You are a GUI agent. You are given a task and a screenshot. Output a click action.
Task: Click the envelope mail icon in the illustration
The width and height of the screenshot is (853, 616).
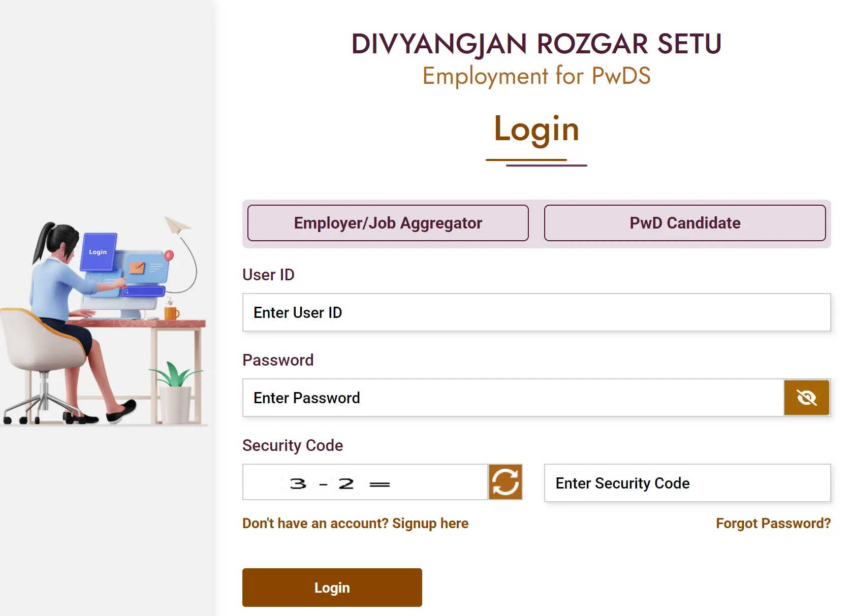point(137,267)
